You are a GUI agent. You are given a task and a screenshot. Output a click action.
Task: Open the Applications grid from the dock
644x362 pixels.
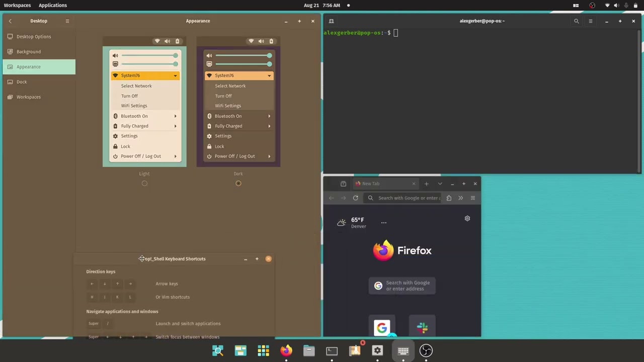[x=263, y=350]
